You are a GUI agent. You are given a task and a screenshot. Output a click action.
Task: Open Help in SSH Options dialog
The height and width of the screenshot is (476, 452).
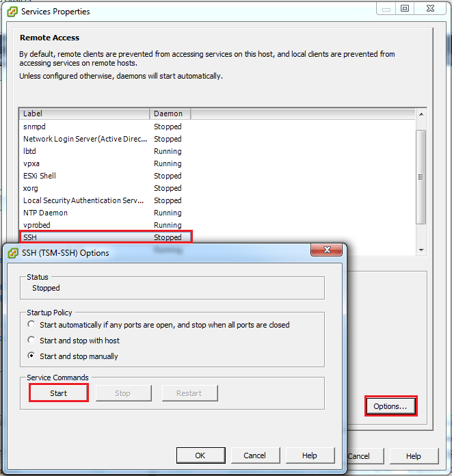pos(310,455)
